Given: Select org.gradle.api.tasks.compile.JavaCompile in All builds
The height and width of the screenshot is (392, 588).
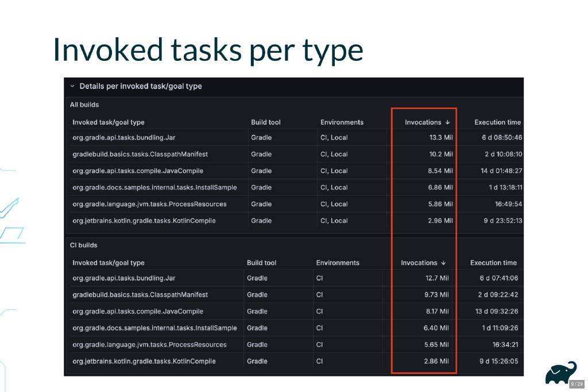Looking at the screenshot, I should (138, 171).
